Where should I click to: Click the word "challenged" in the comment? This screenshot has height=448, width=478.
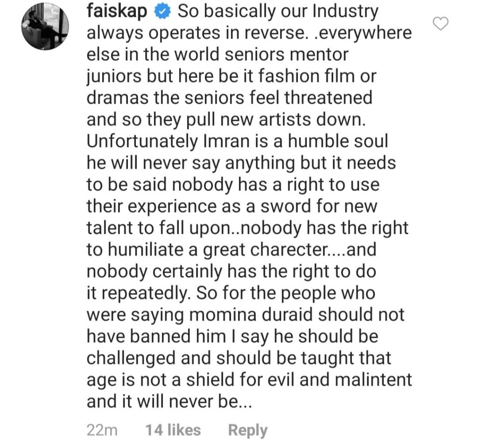click(134, 358)
